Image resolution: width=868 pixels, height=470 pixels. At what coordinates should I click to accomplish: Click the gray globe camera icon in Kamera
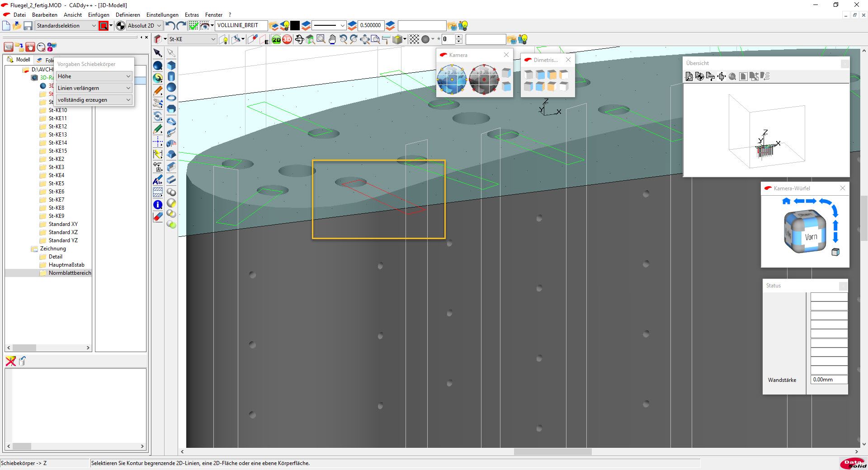(484, 79)
